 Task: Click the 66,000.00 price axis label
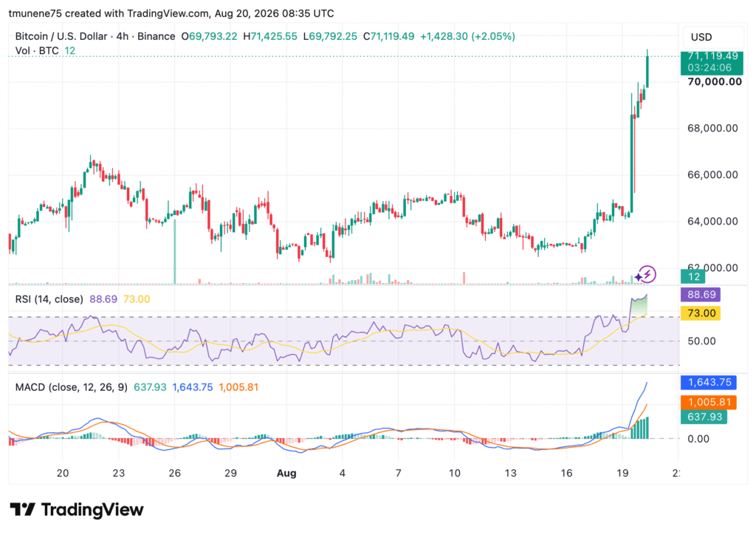[712, 174]
